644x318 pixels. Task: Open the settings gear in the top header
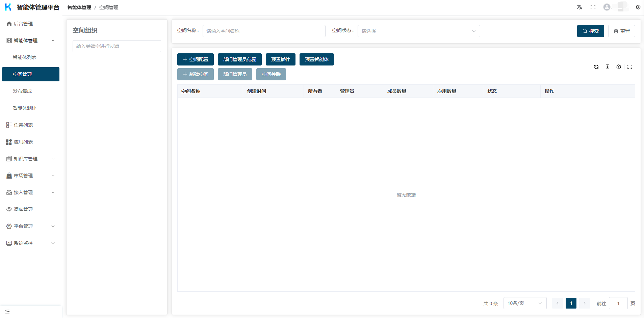(638, 7)
